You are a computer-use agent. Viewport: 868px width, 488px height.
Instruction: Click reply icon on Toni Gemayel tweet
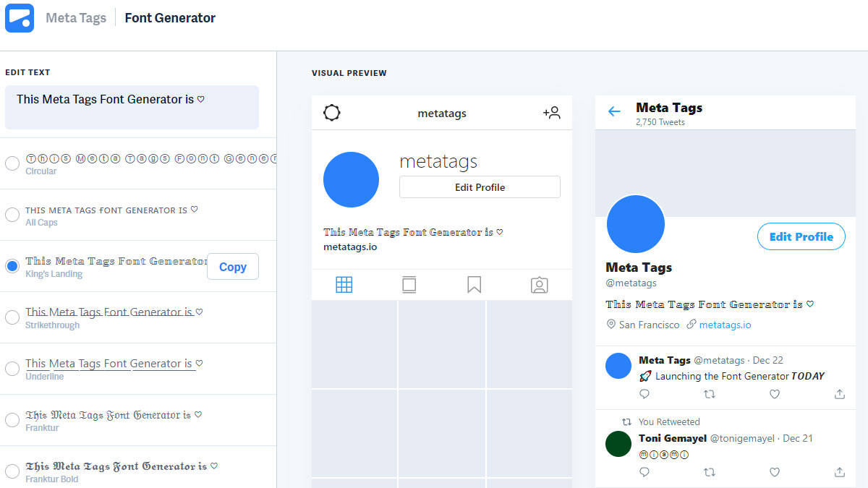[644, 472]
